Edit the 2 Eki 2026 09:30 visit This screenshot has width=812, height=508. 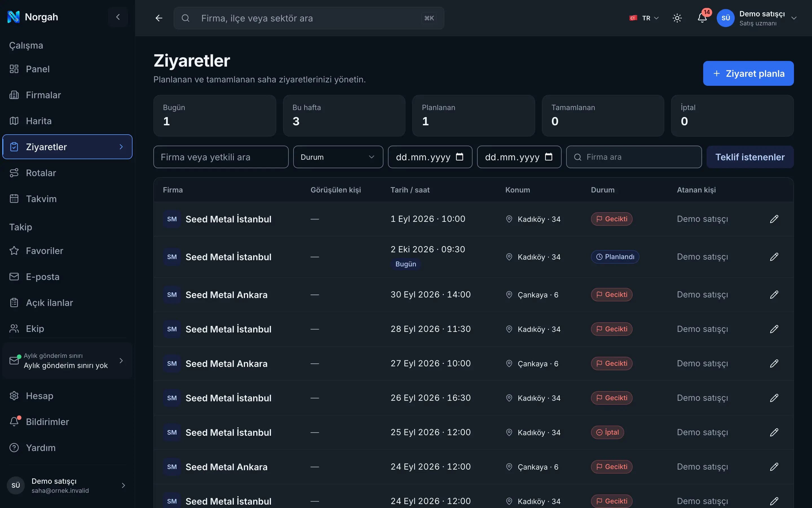pyautogui.click(x=774, y=257)
